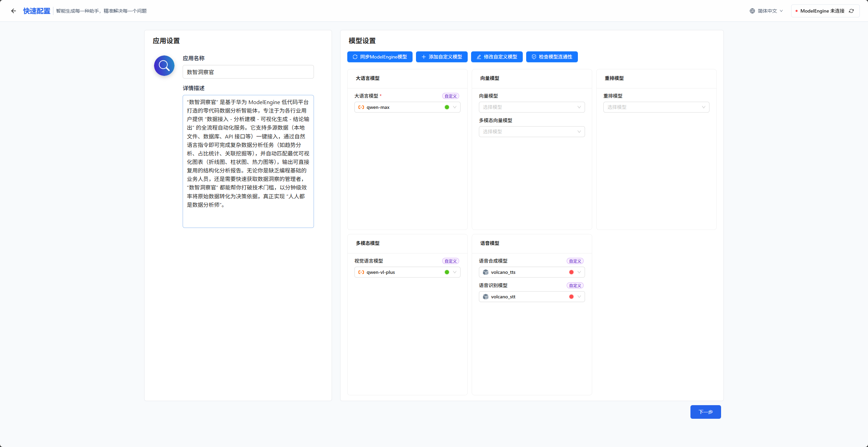Click the 应用名称 input field
Screen dimensions: 868x447
(248, 72)
